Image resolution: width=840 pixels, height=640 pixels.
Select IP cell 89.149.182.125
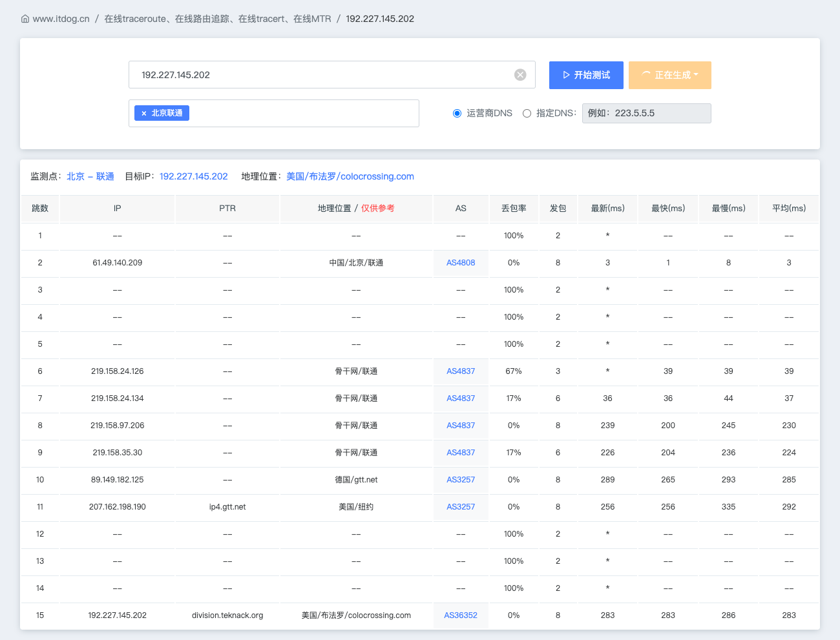tap(118, 480)
